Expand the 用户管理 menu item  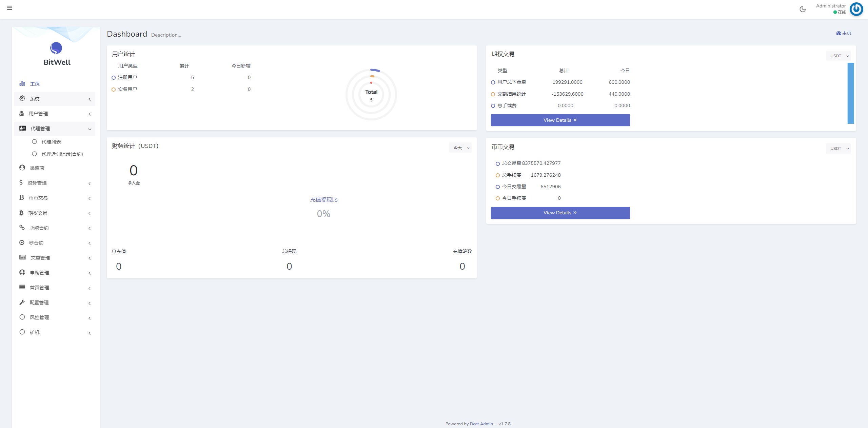point(38,114)
